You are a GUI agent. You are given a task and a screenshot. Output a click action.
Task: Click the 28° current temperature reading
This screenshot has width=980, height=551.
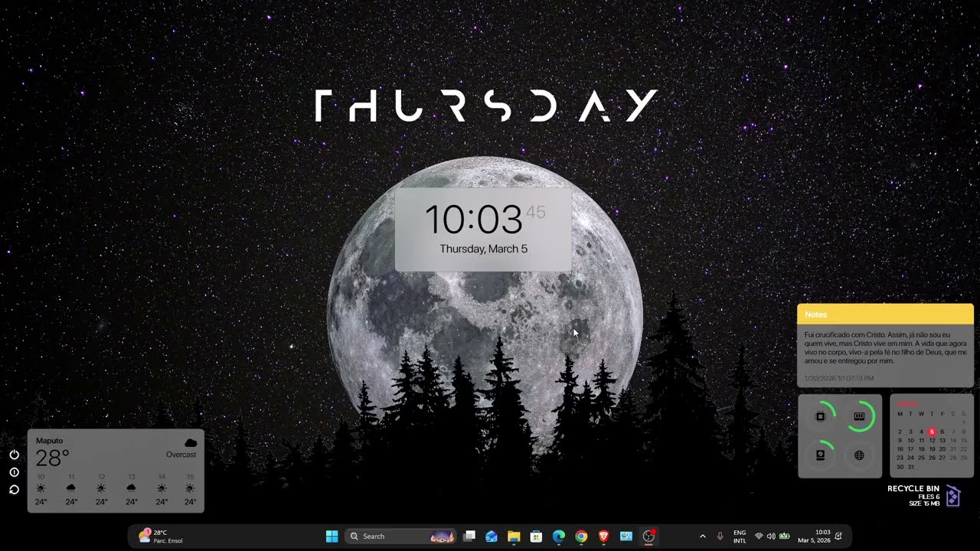pyautogui.click(x=52, y=458)
